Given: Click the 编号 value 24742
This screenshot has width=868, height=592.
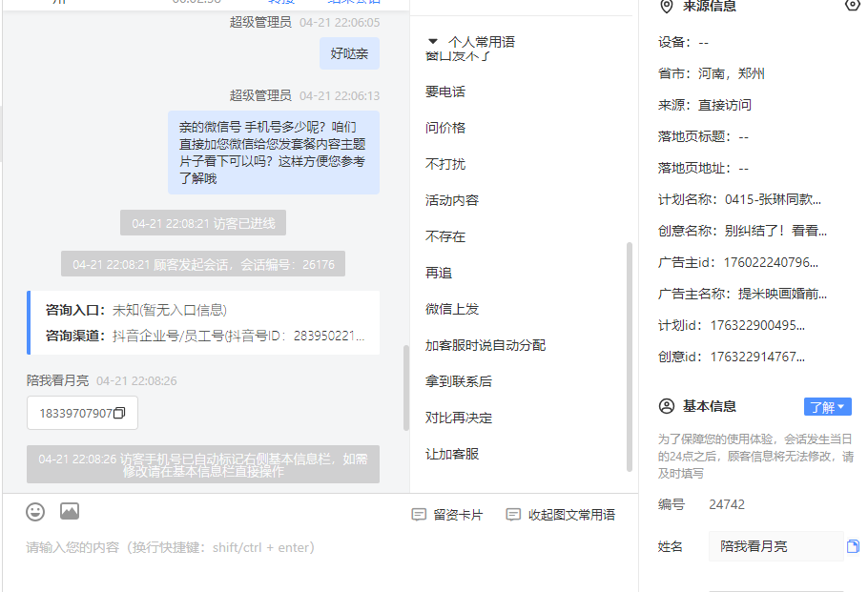Looking at the screenshot, I should point(727,504).
